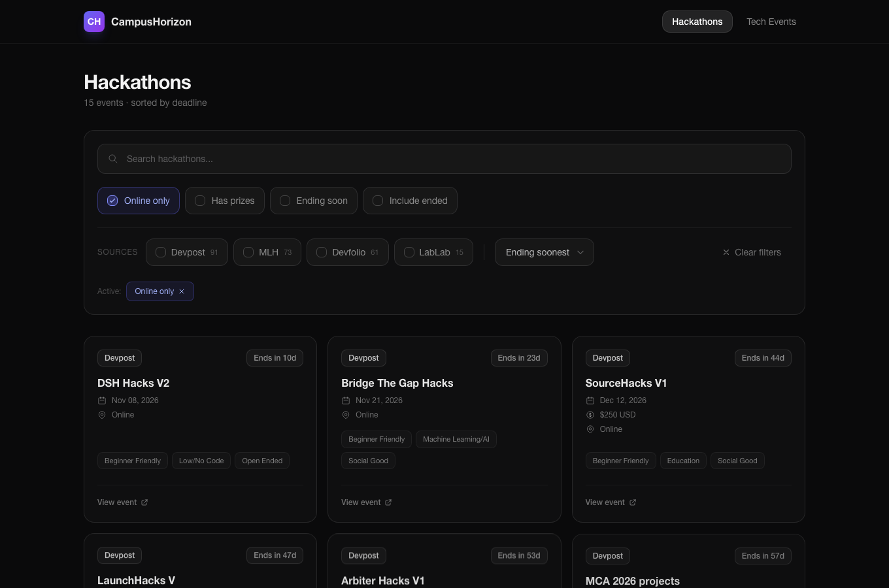This screenshot has width=889, height=588.
Task: Click the $250 USD prize text
Action: (x=618, y=415)
